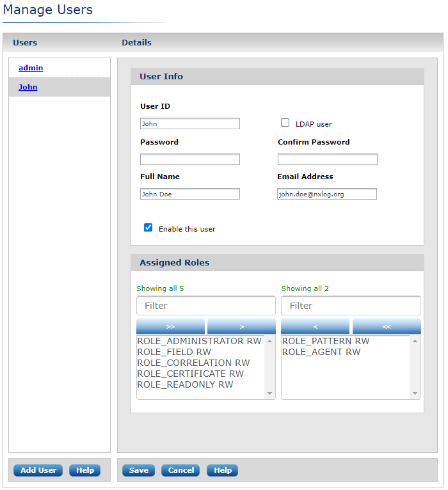Viewport: 448px width, 490px height.
Task: Click the move selected left (<) button
Action: (x=315, y=326)
